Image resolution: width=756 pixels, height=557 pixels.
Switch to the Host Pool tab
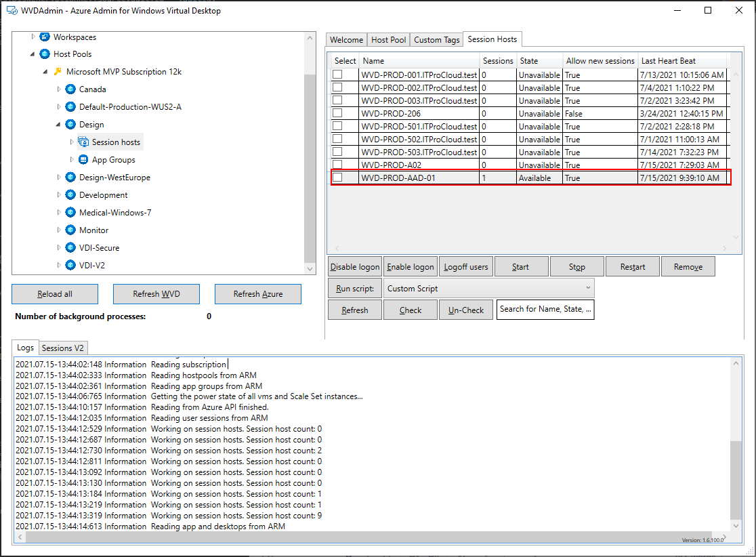click(389, 40)
